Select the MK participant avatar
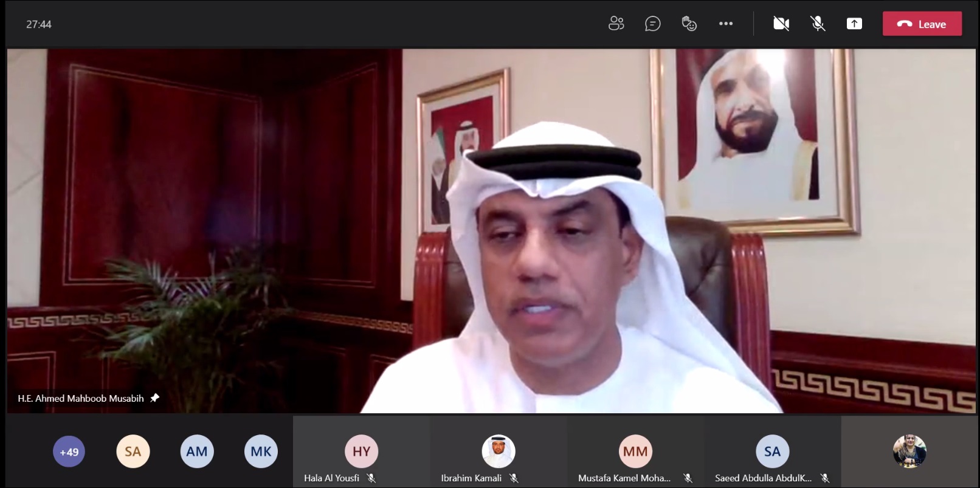The height and width of the screenshot is (488, 980). [x=261, y=452]
